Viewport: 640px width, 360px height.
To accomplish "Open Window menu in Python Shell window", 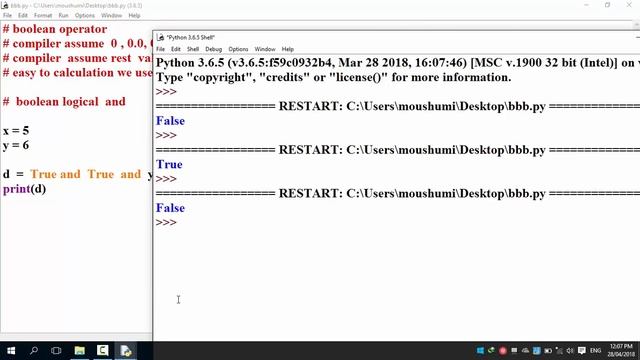I will (x=265, y=49).
